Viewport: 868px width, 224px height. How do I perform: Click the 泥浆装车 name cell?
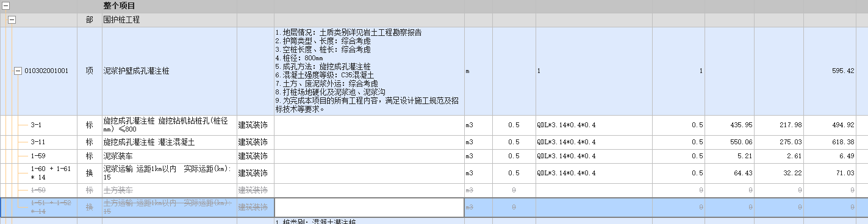click(x=169, y=156)
